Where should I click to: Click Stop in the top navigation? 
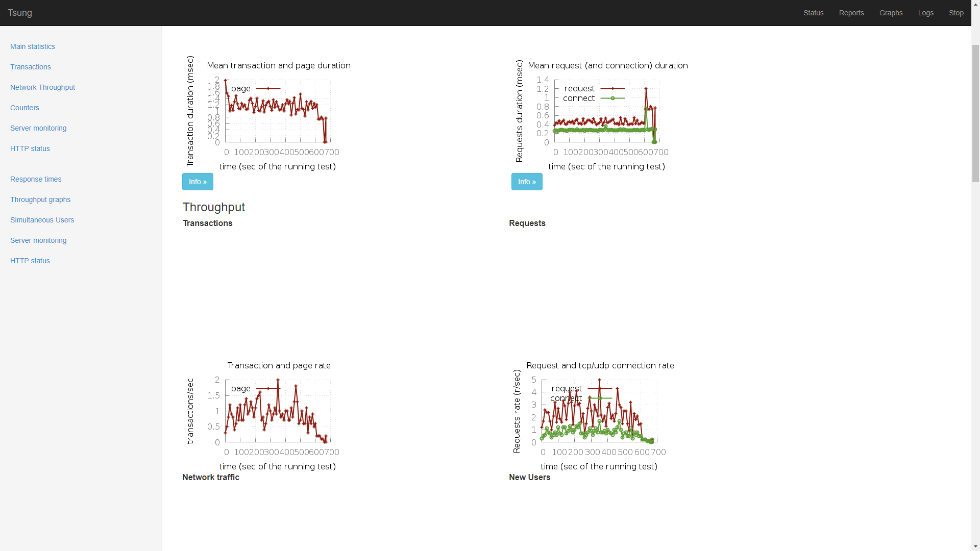tap(956, 13)
